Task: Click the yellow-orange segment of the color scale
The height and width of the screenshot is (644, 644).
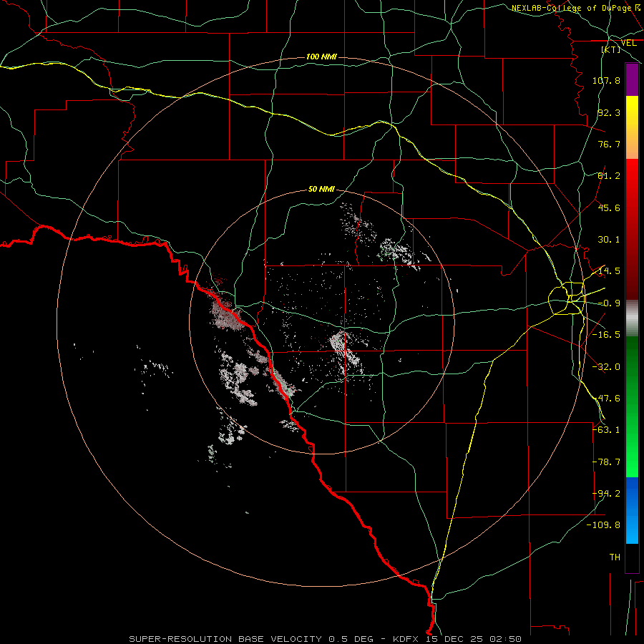Action: [632, 127]
